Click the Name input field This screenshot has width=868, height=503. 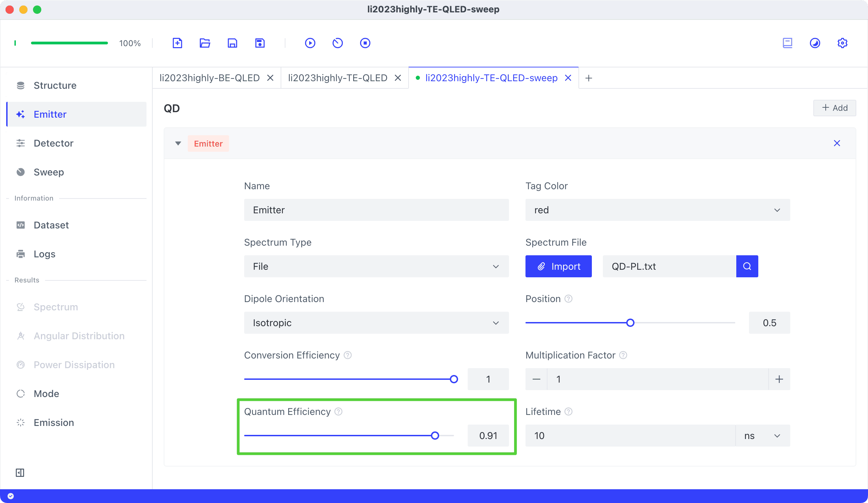(x=377, y=210)
